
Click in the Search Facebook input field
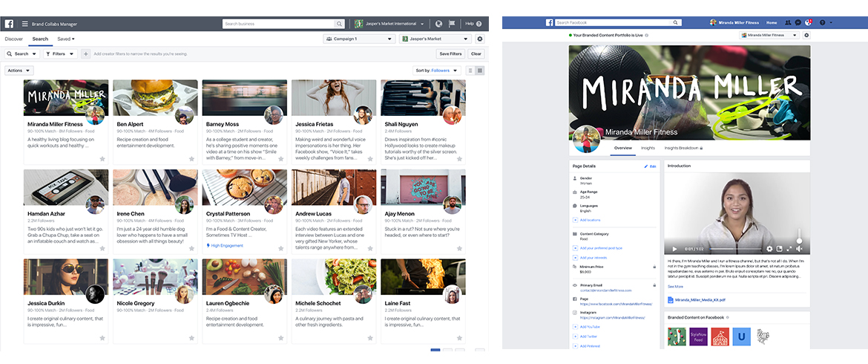click(x=614, y=23)
